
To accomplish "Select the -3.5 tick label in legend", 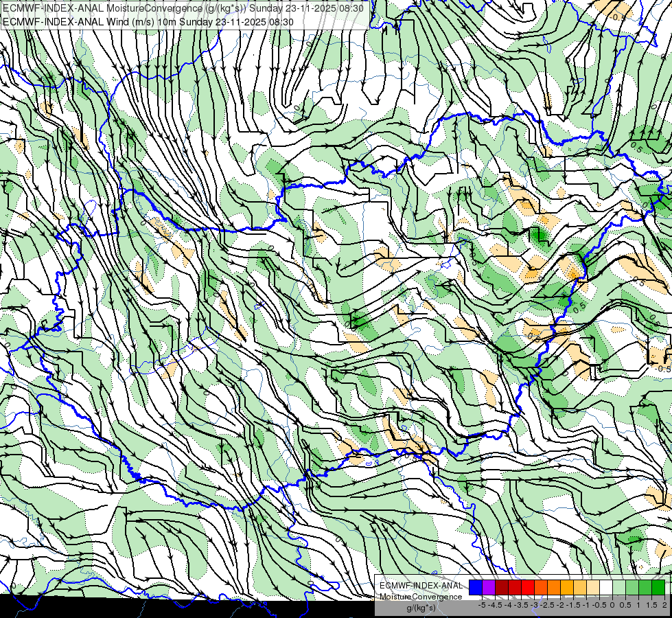I will click(521, 605).
